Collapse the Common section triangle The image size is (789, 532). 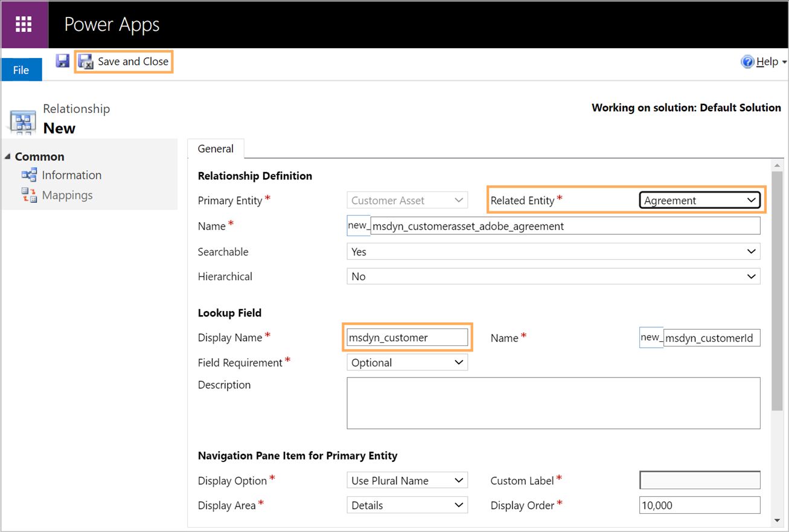(x=7, y=156)
